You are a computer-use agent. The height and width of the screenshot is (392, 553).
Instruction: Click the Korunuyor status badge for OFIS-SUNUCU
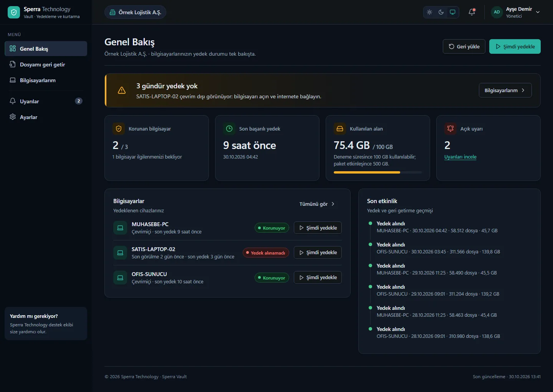click(272, 278)
